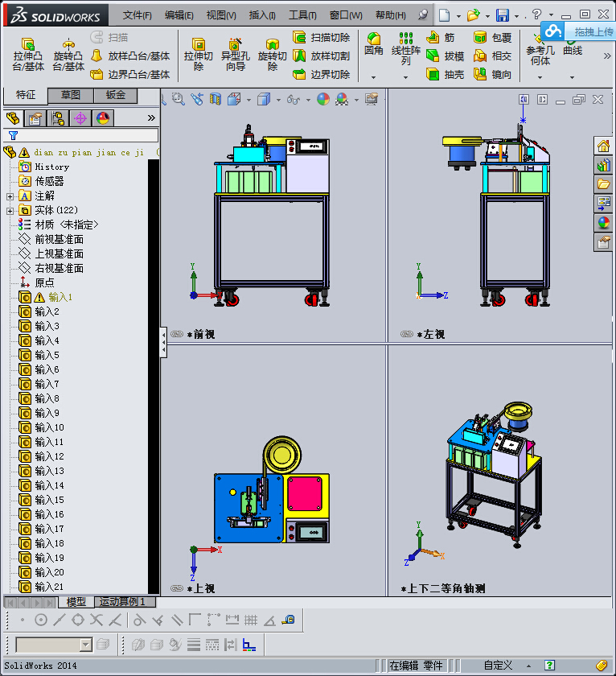Select 输入1 feature with warning
616x676 pixels.
tap(60, 297)
